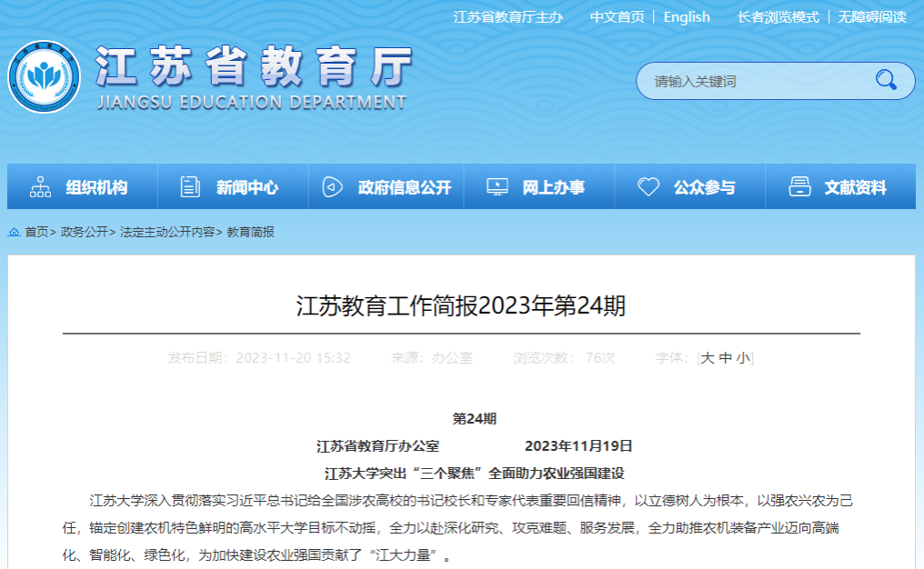This screenshot has height=569, width=924.
Task: Enable 长者浏览模式 senior browsing mode
Action: click(x=778, y=17)
